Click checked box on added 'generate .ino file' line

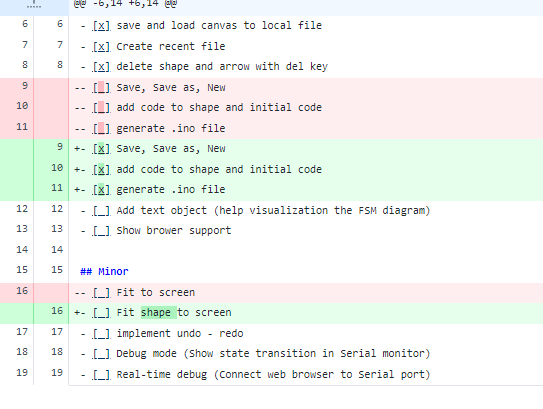pos(101,190)
